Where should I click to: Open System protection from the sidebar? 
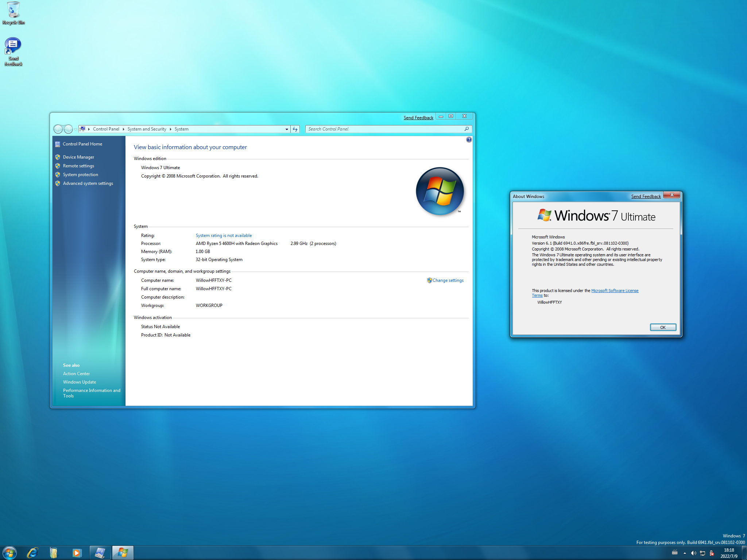(x=80, y=175)
